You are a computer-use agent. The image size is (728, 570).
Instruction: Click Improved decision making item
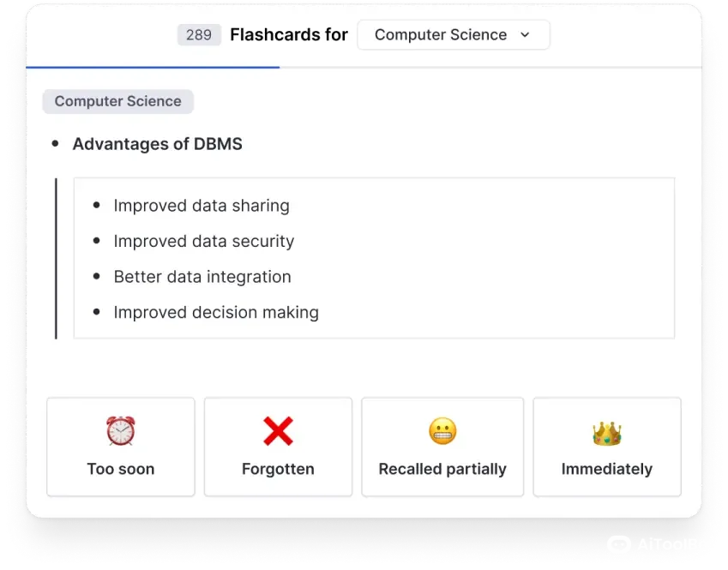click(216, 313)
